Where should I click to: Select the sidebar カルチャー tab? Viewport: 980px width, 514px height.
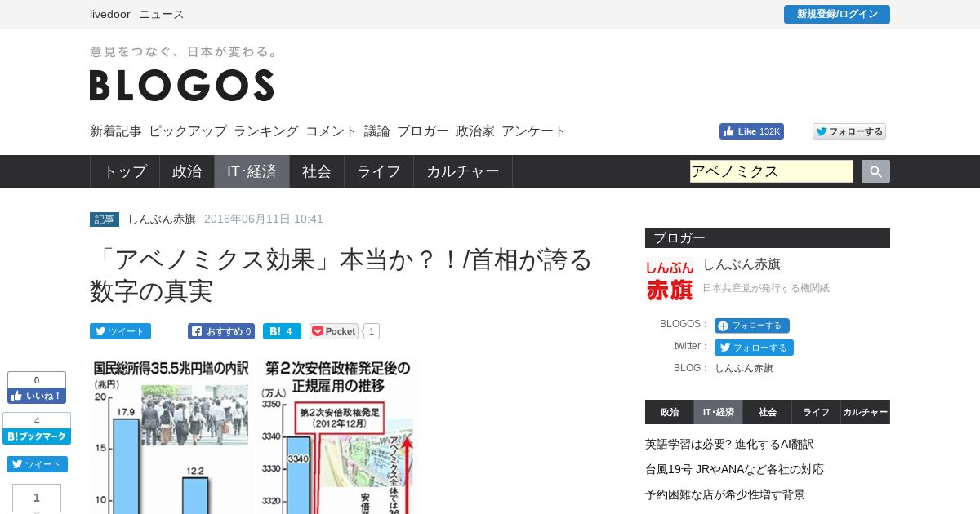(866, 412)
